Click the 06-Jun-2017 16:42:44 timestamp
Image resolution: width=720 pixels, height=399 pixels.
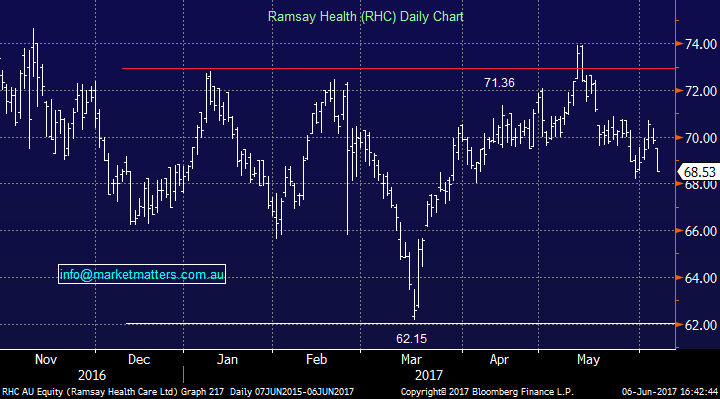pyautogui.click(x=669, y=392)
